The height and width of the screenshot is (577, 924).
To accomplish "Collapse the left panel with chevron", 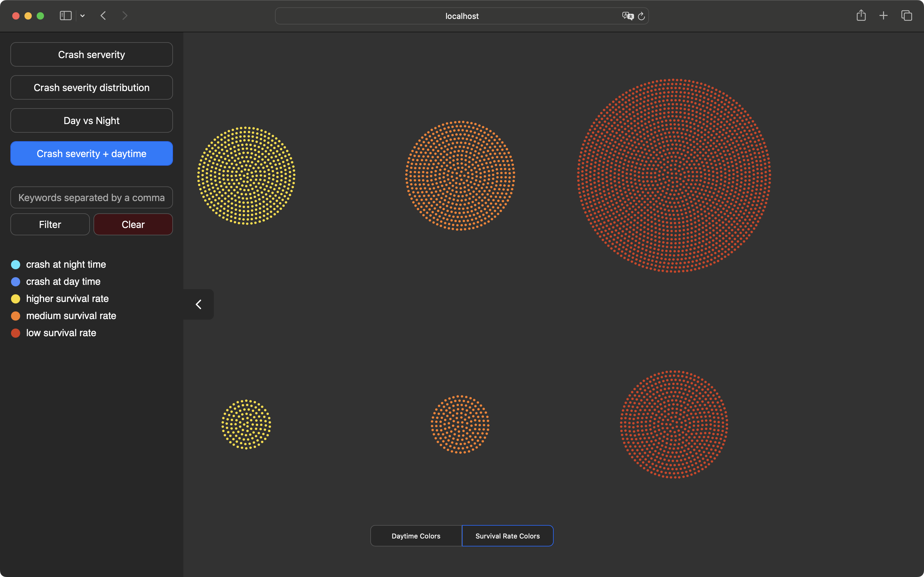I will point(198,304).
